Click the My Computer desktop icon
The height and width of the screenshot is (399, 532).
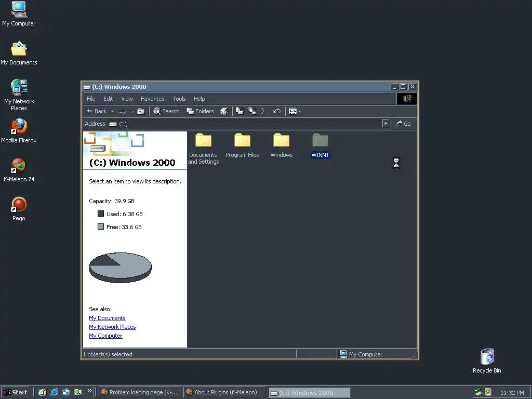(19, 14)
